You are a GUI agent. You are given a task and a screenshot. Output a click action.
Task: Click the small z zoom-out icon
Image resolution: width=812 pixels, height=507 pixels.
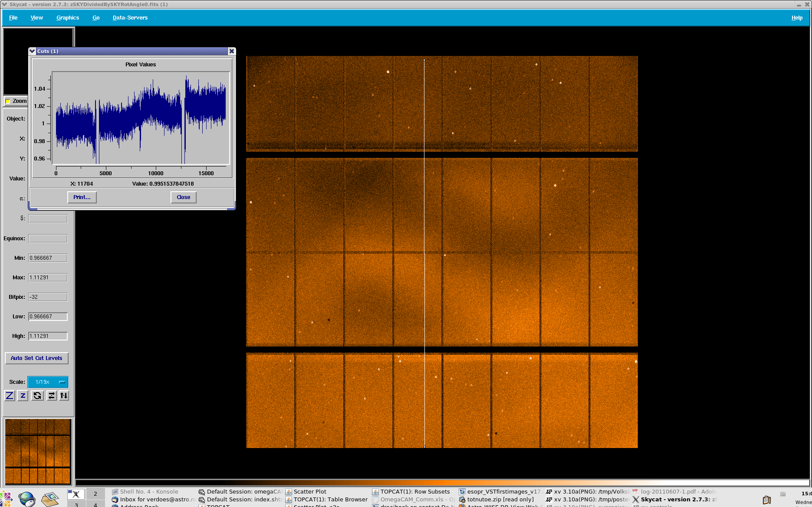(x=23, y=396)
